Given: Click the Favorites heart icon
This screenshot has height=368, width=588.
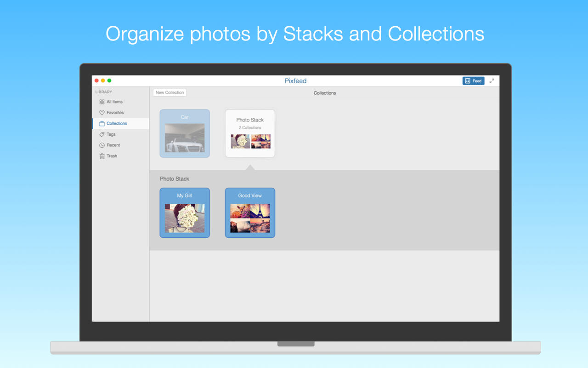Looking at the screenshot, I should [x=102, y=113].
